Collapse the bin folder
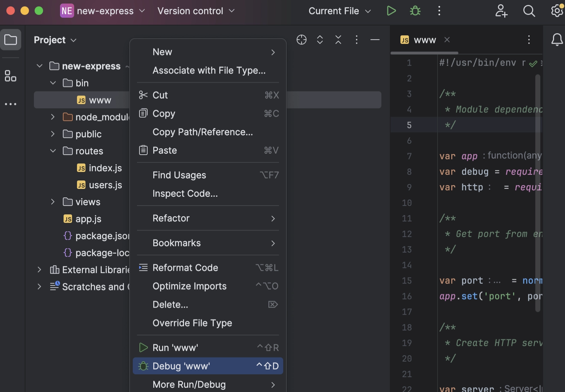Viewport: 565px width, 392px height. (x=53, y=83)
